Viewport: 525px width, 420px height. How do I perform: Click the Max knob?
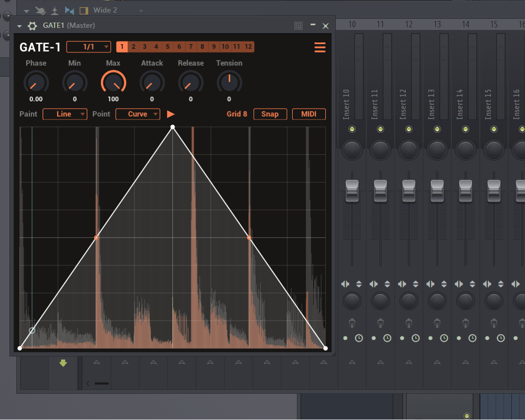(x=114, y=82)
